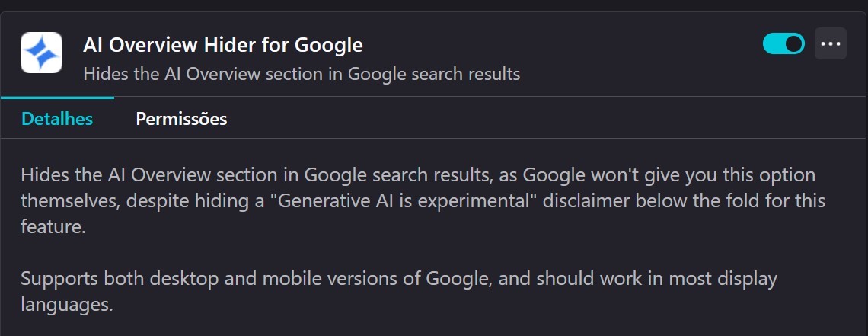The image size is (868, 336).
Task: Switch to the Permissões tab
Action: pyautogui.click(x=181, y=119)
